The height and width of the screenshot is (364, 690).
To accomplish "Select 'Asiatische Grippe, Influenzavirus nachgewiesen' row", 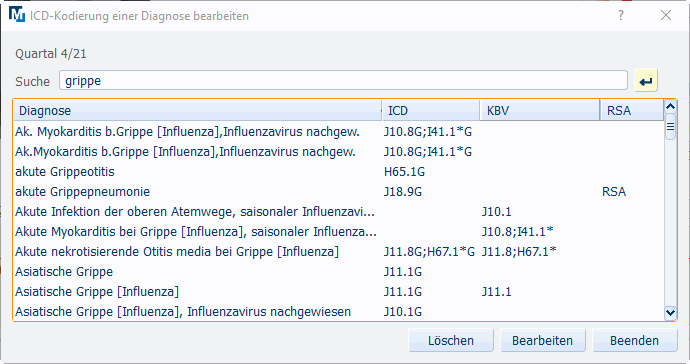I will (x=338, y=312).
